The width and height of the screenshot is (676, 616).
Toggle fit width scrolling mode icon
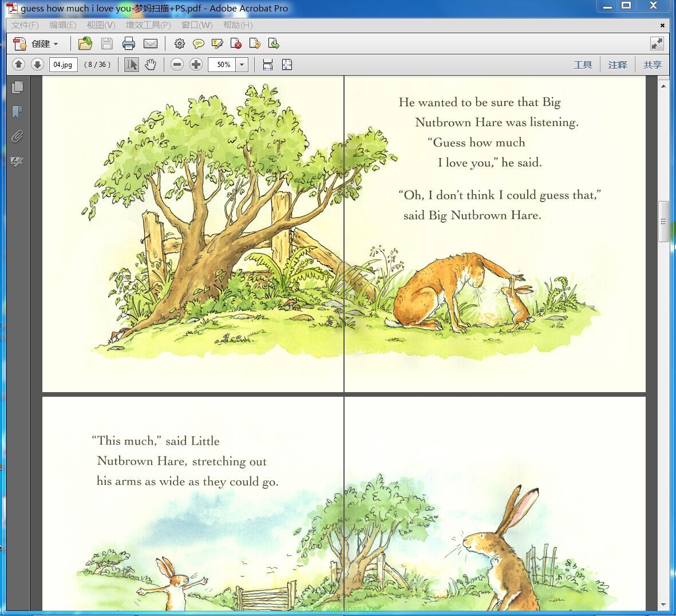click(268, 65)
